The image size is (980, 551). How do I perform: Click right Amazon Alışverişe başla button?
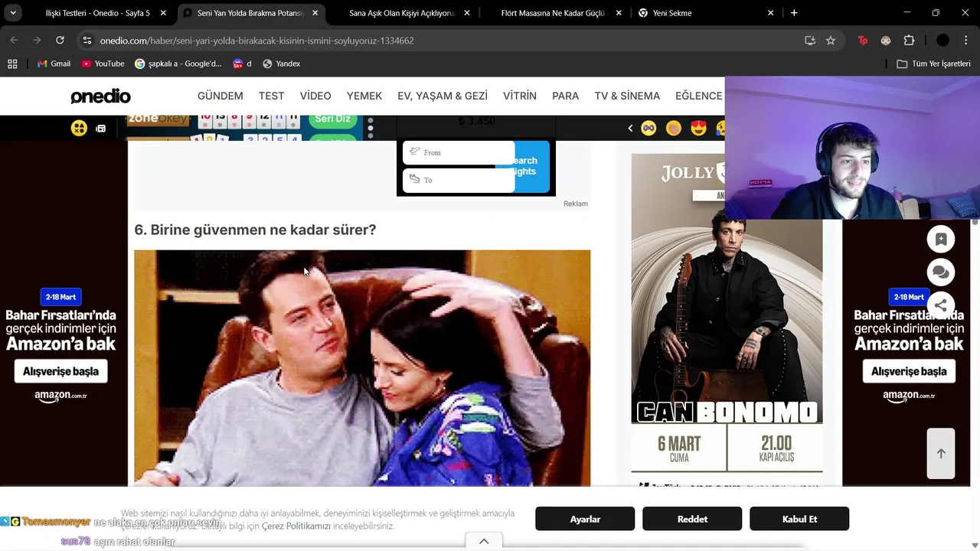click(x=909, y=371)
